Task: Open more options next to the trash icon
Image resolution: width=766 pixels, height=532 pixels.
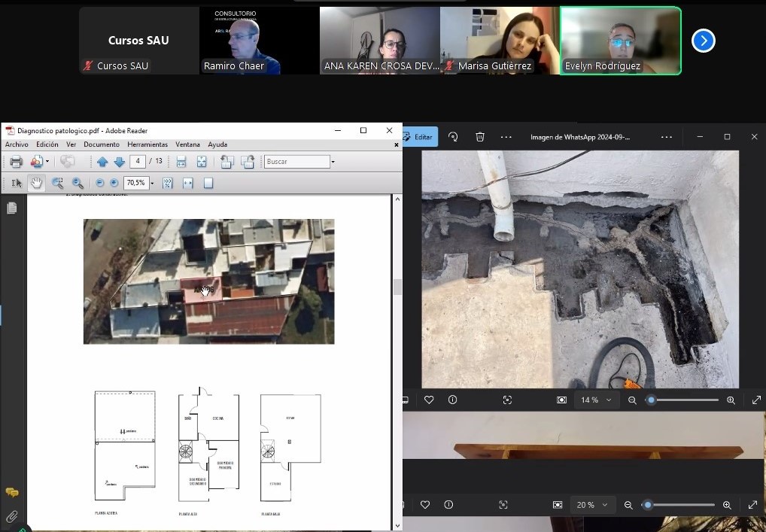Action: tap(506, 137)
